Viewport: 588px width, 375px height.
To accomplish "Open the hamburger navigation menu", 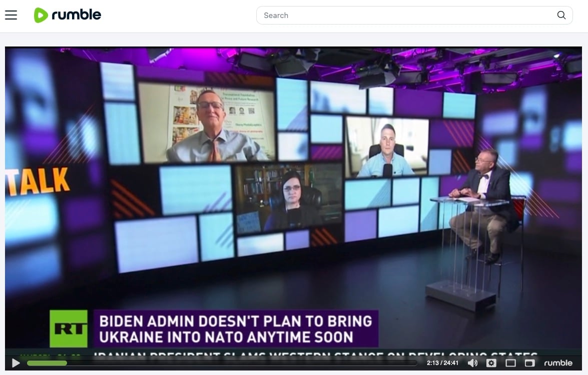I will pyautogui.click(x=11, y=15).
